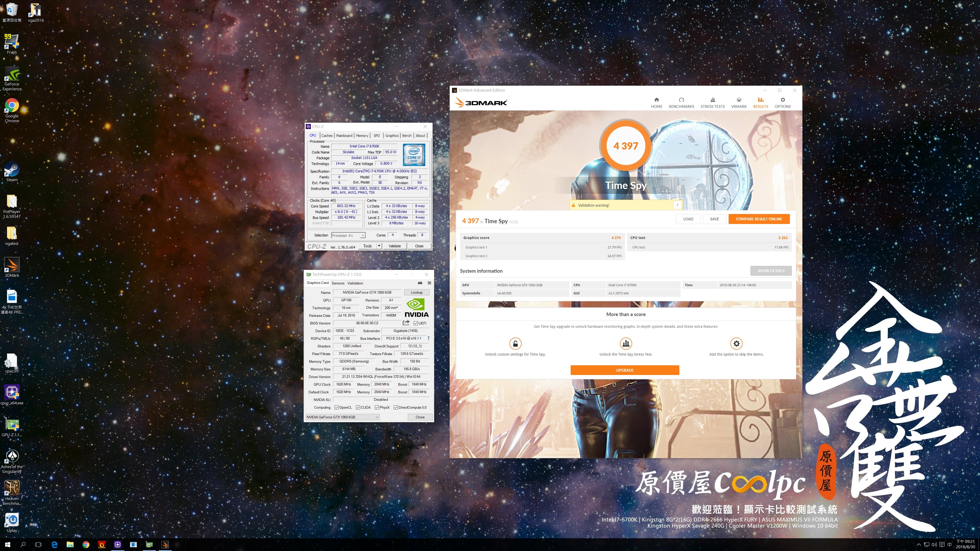
Task: Toggle the PhysX checkbox
Action: pyautogui.click(x=377, y=407)
